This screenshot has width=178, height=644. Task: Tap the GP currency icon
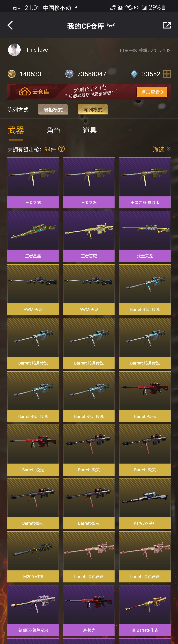point(69,74)
